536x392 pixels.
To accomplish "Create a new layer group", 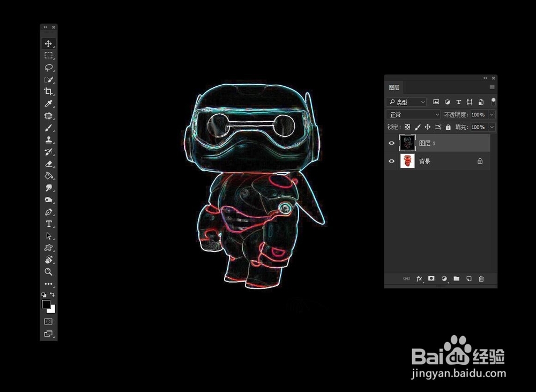I will tap(456, 278).
